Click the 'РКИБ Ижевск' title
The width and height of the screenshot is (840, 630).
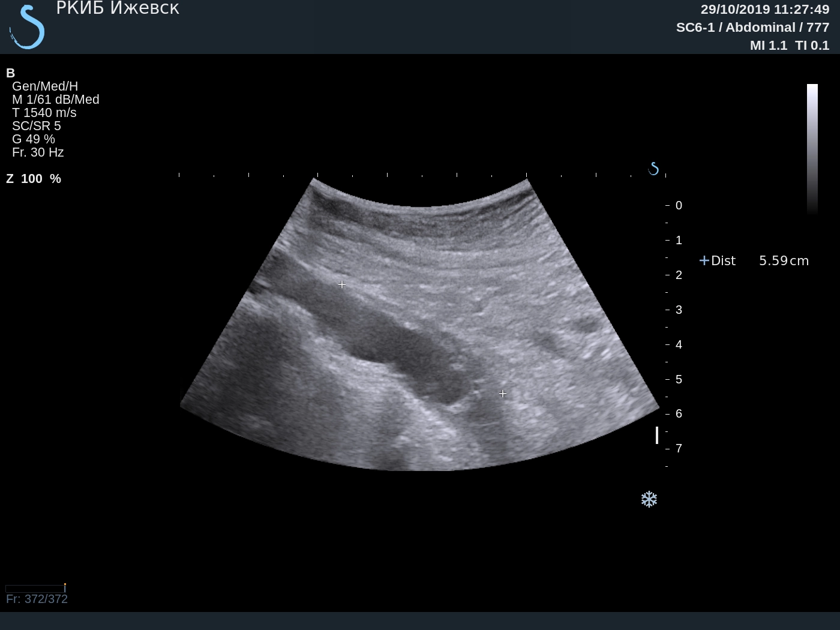pyautogui.click(x=118, y=8)
